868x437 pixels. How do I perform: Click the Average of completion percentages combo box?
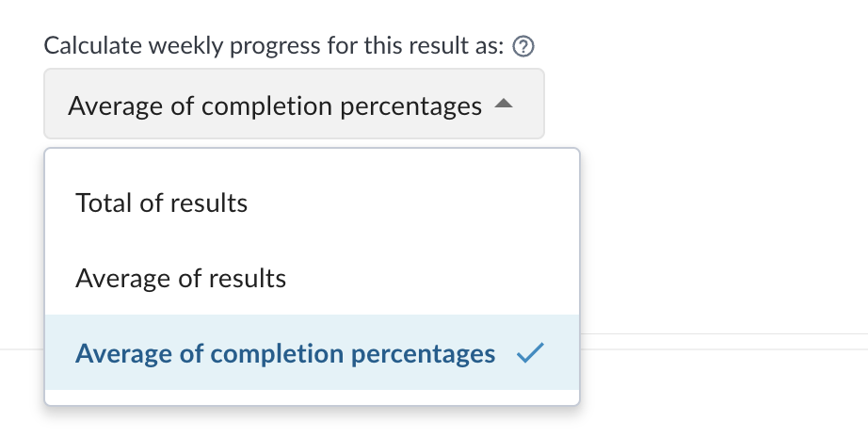[294, 104]
